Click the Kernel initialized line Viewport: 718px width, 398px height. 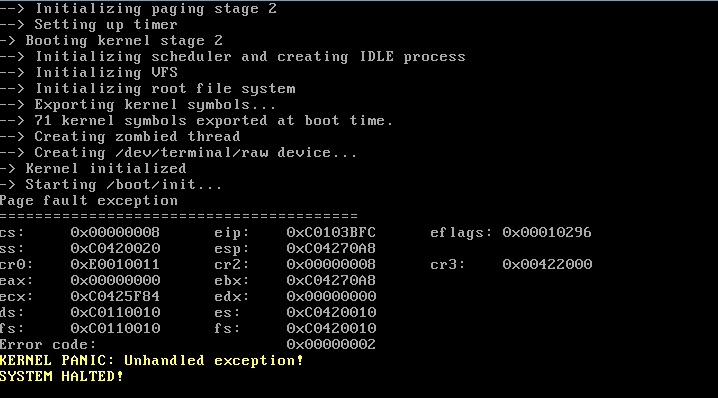[93, 169]
